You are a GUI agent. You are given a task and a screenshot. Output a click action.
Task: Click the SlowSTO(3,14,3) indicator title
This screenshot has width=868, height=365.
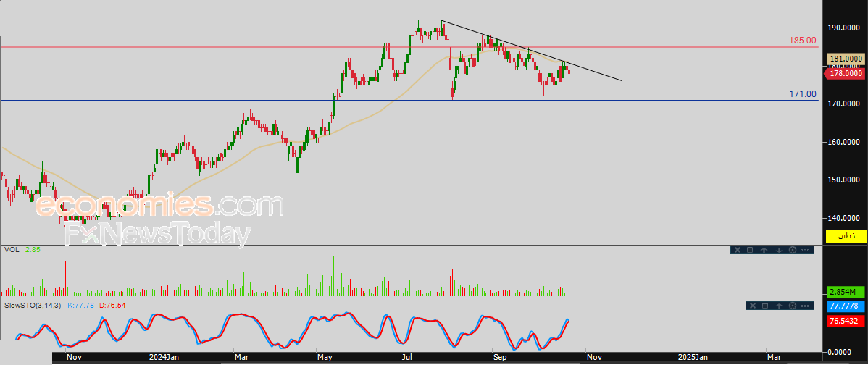[x=32, y=306]
